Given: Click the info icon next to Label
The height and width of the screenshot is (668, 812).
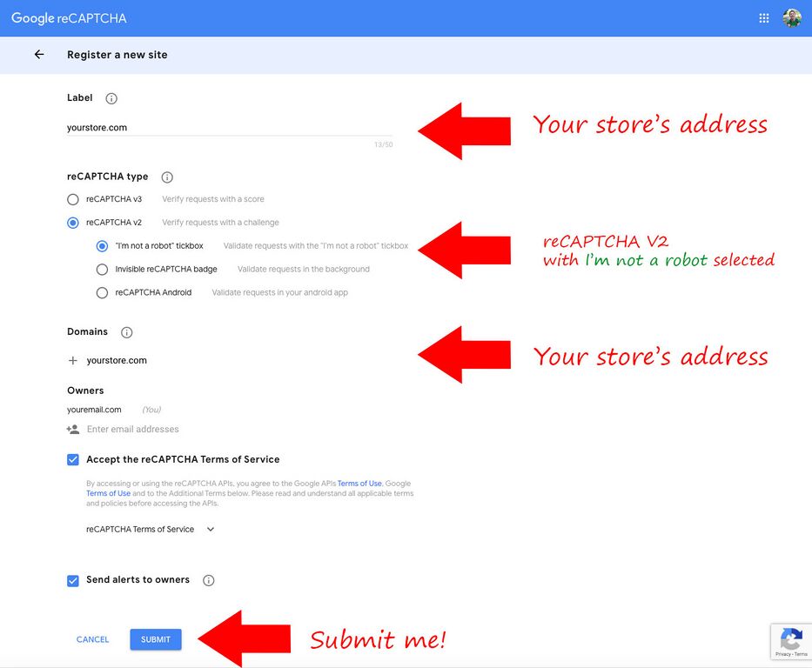Looking at the screenshot, I should (x=111, y=98).
